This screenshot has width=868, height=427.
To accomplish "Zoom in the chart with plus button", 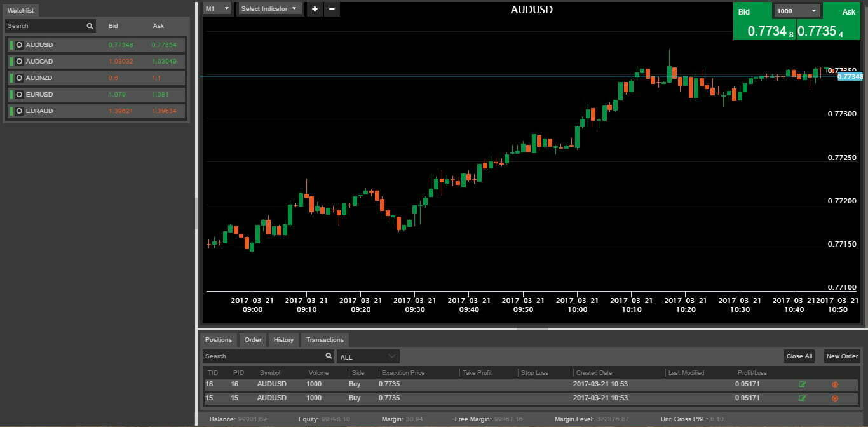I will coord(315,9).
